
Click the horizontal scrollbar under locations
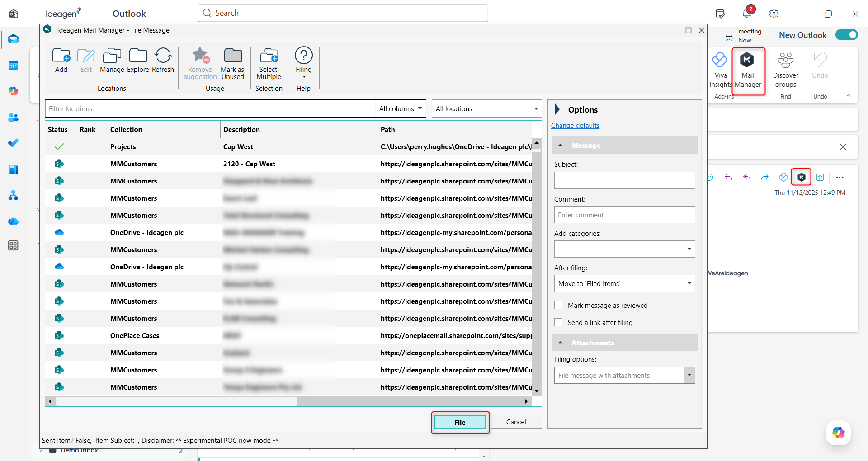point(176,401)
